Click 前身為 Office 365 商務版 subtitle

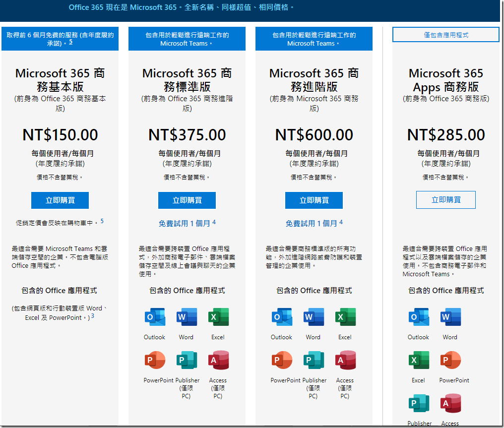(446, 99)
